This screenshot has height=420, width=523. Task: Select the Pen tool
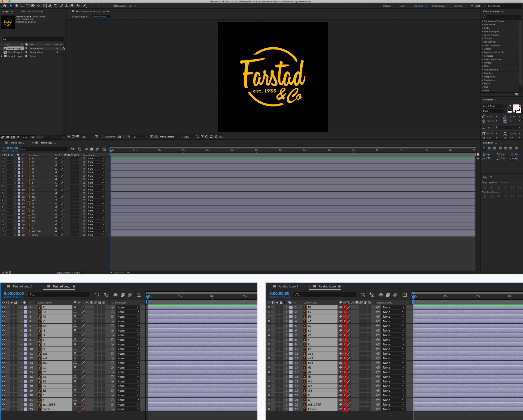(x=50, y=6)
